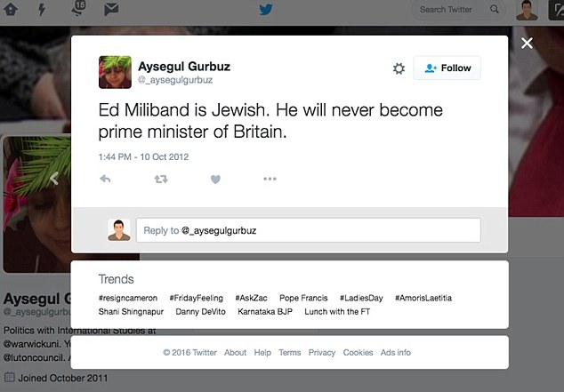Open the Pope Francis trend
The height and width of the screenshot is (392, 564).
coord(303,298)
